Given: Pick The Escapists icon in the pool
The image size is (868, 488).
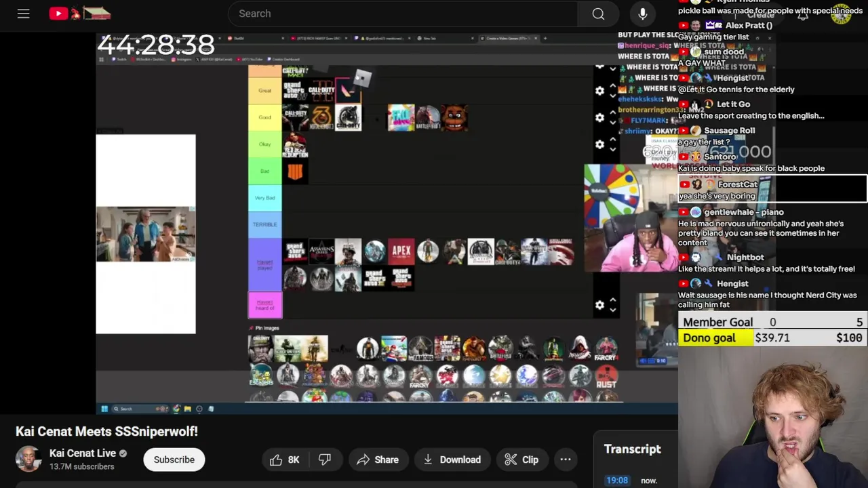Looking at the screenshot, I should click(x=261, y=375).
